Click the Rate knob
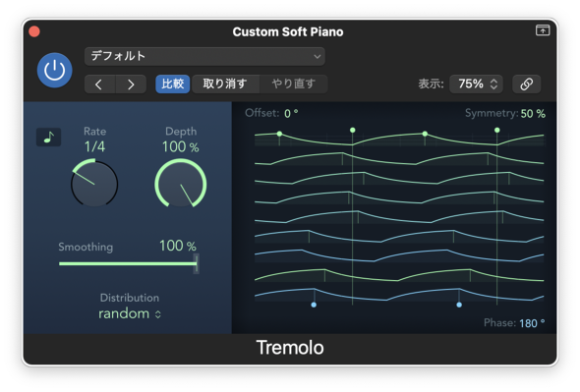 coord(94,184)
